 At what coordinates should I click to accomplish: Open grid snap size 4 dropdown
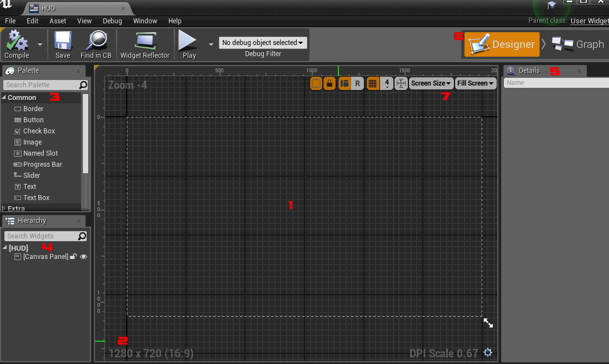click(x=387, y=83)
